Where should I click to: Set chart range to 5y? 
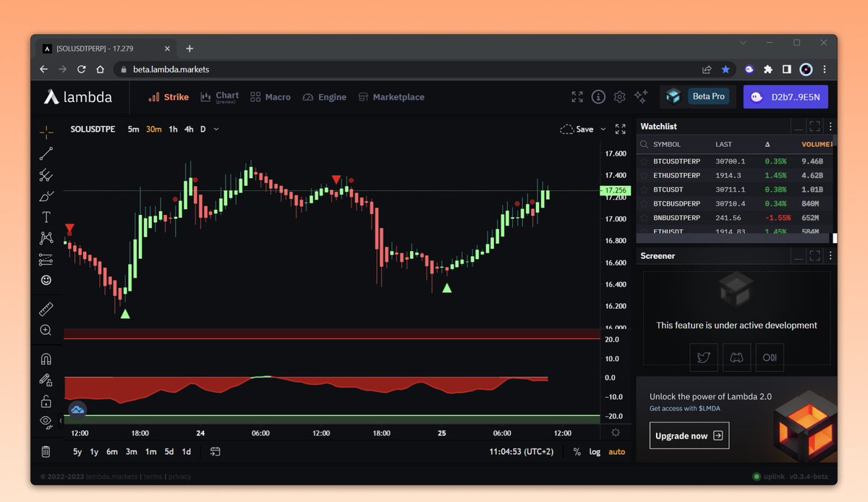coord(77,451)
